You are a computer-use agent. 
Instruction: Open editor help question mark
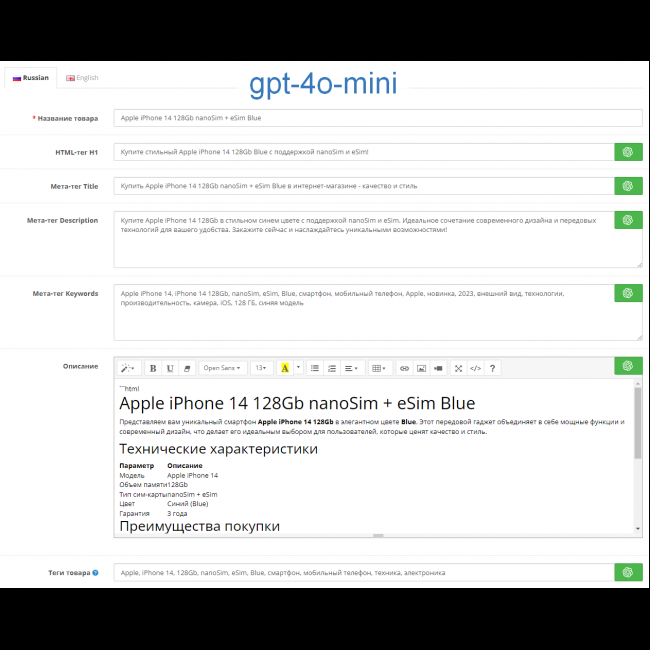pos(492,368)
